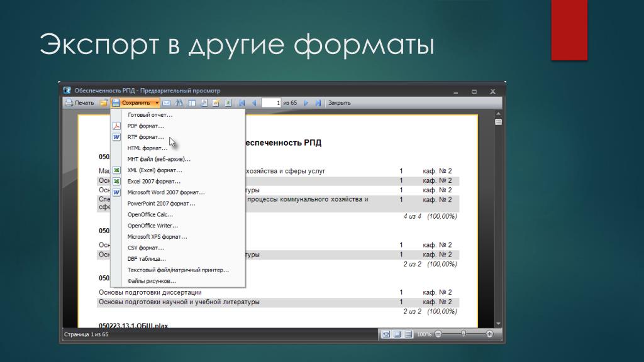
Task: Click the 100% zoom label
Action: tap(424, 334)
